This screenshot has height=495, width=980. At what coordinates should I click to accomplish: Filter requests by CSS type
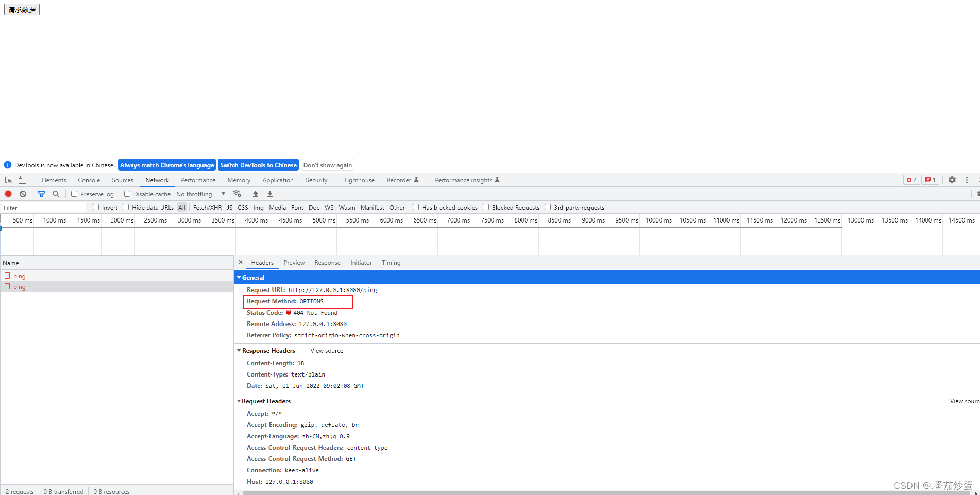click(243, 207)
